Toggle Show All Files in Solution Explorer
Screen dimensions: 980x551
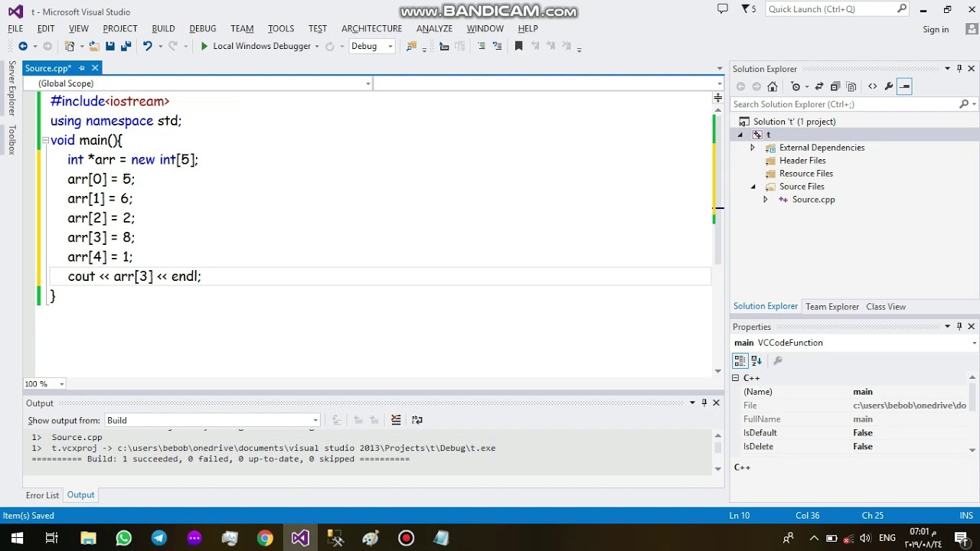click(x=851, y=86)
